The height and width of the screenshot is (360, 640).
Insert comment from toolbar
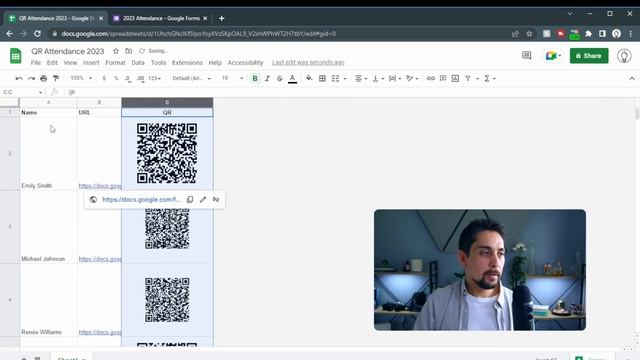click(x=443, y=78)
